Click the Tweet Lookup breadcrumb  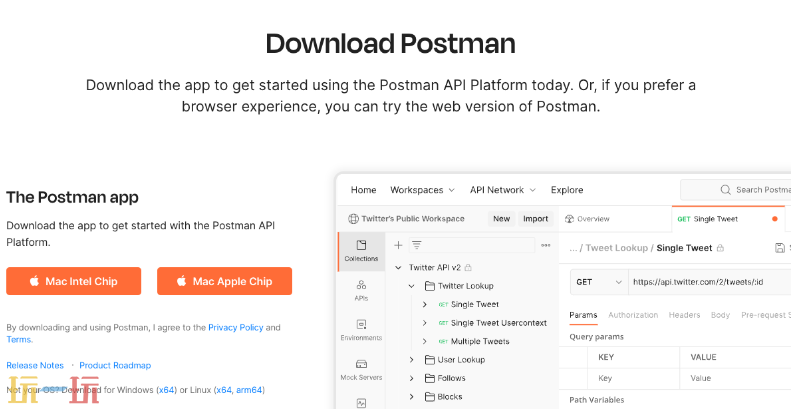[x=617, y=248]
